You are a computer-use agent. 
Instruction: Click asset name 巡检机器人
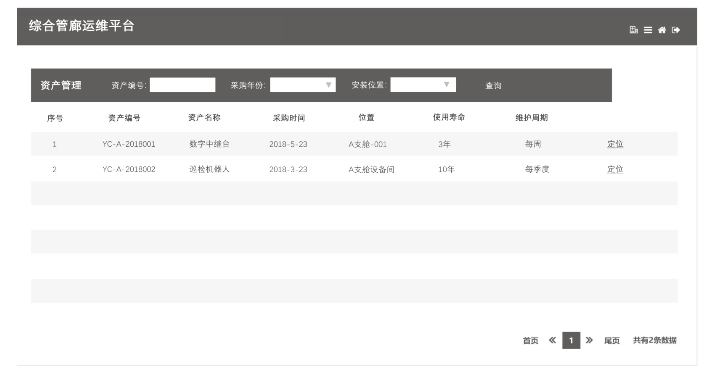tap(209, 169)
